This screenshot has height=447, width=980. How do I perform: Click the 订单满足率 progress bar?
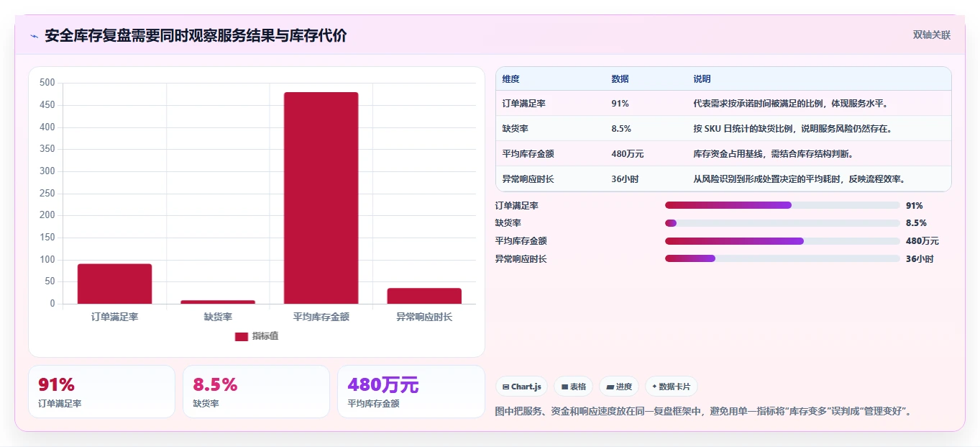pos(782,205)
